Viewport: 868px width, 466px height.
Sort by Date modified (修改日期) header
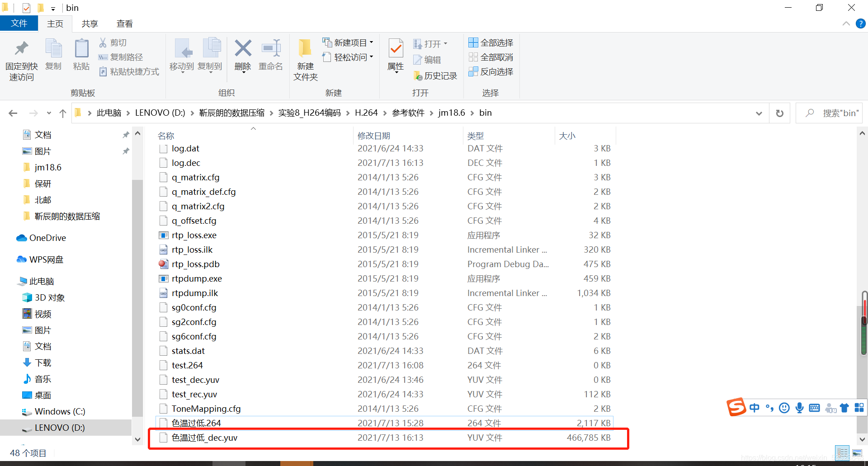click(x=373, y=136)
